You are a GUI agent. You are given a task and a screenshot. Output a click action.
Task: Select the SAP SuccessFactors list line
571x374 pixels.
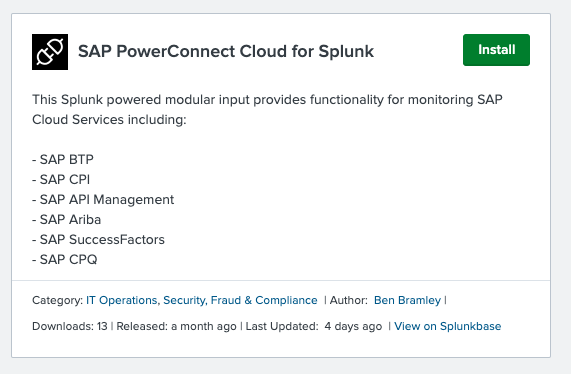pos(98,240)
